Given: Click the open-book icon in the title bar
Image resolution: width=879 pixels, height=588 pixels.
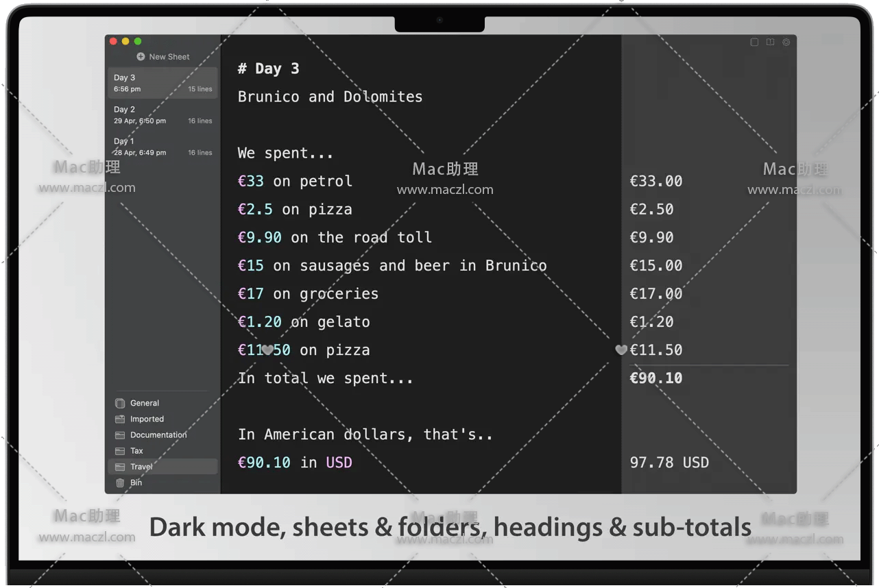Looking at the screenshot, I should pos(770,42).
